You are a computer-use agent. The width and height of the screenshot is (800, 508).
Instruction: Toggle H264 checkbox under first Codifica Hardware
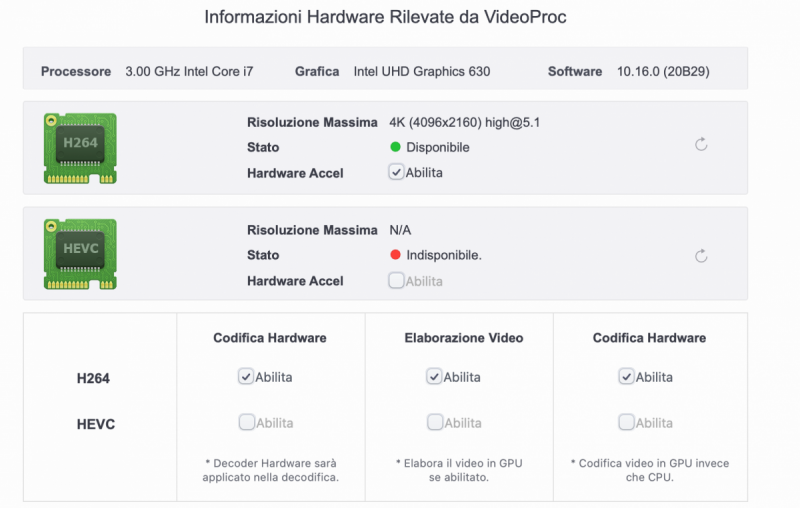[246, 377]
